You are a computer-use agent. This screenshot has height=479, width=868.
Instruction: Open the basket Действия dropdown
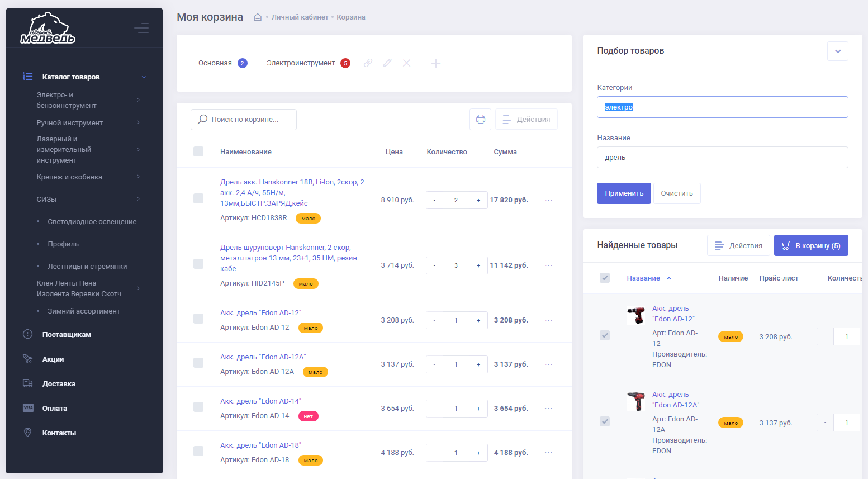point(526,119)
